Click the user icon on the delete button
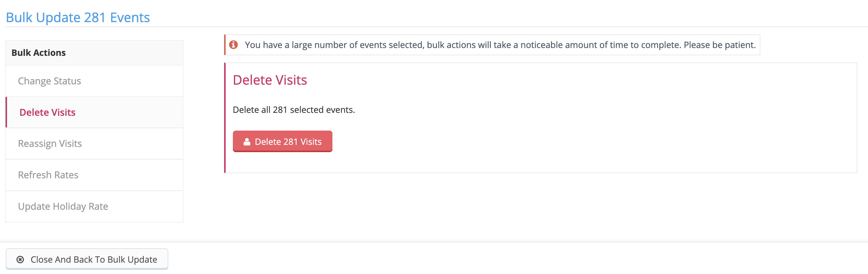The width and height of the screenshot is (868, 274). tap(247, 142)
